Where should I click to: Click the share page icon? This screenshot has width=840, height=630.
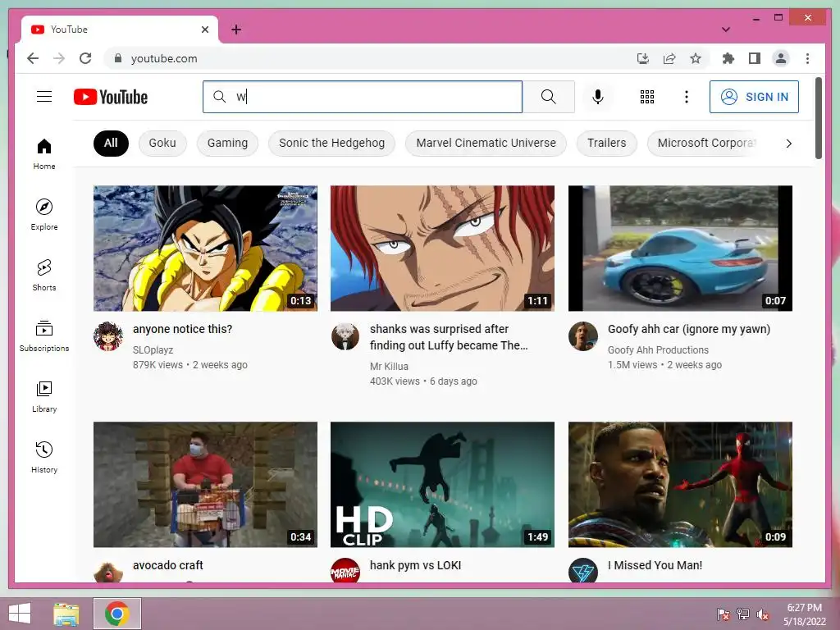[669, 58]
